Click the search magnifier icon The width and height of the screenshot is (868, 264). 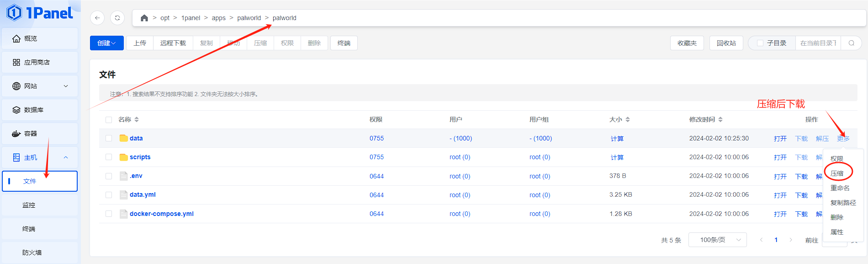852,43
